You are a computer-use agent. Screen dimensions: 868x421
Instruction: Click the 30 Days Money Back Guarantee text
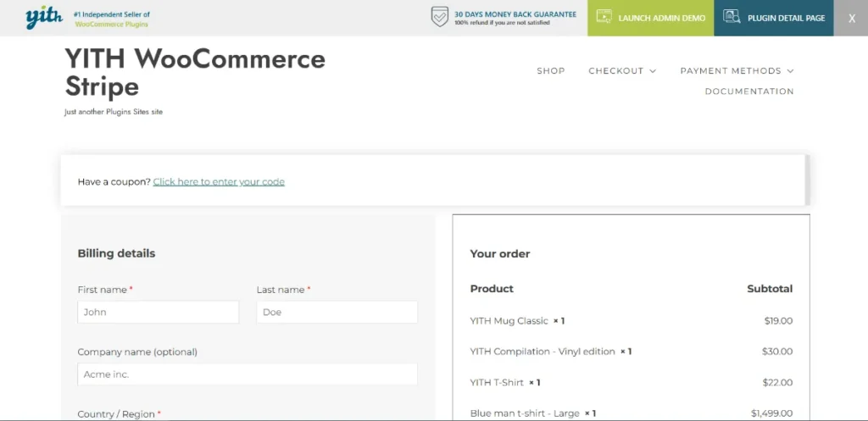(x=515, y=14)
